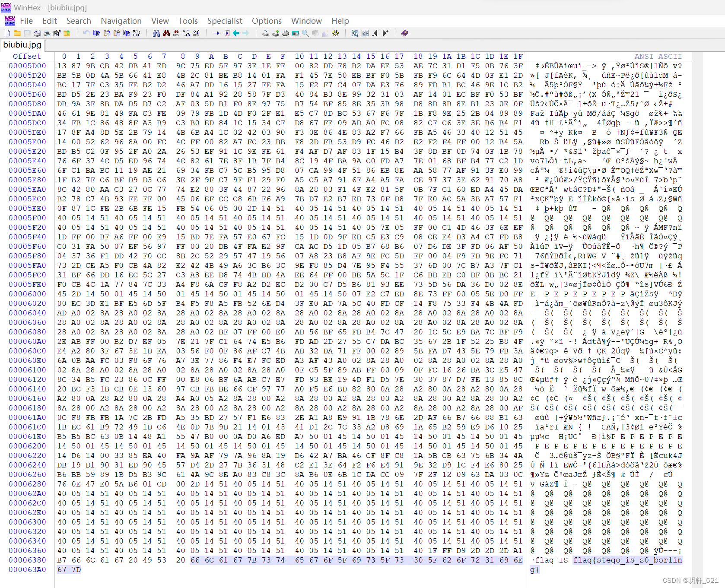Open the Window menu
The width and height of the screenshot is (725, 588).
pos(306,21)
